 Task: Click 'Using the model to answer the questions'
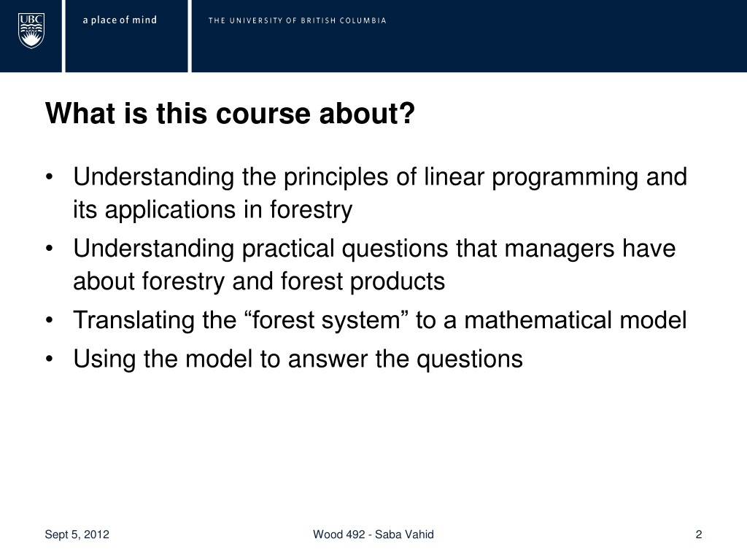pyautogui.click(x=298, y=359)
